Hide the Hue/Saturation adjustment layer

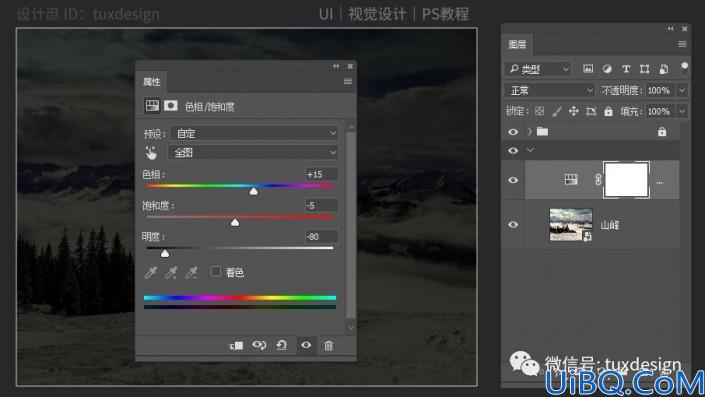(x=513, y=180)
